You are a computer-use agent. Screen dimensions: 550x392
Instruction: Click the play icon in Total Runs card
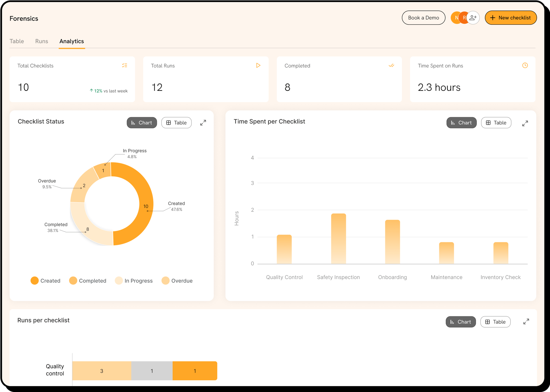click(258, 66)
